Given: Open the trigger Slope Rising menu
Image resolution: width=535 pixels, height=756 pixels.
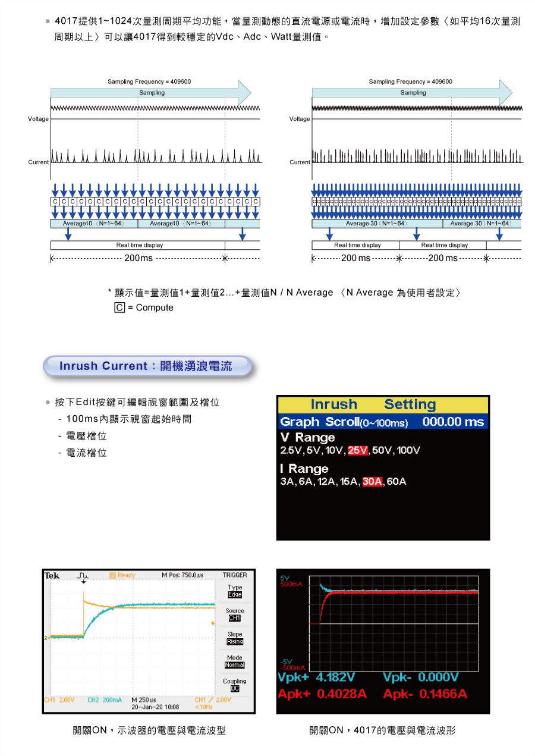Looking at the screenshot, I should (x=235, y=638).
